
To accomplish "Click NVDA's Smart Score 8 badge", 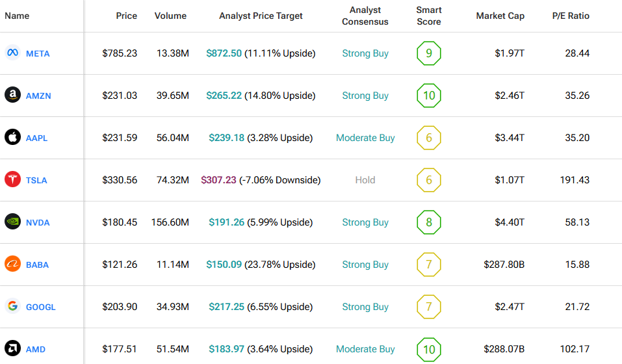I will tap(428, 222).
